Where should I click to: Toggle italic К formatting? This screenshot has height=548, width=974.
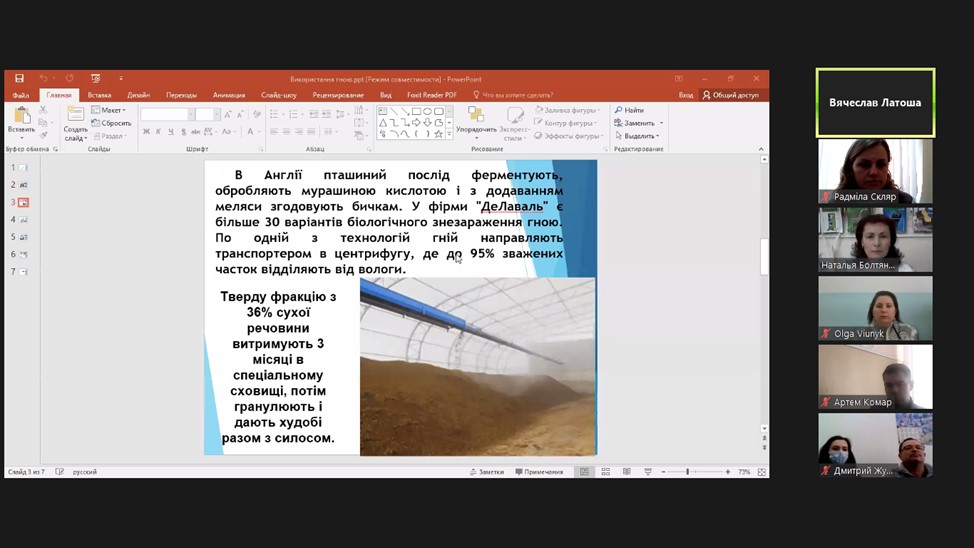(x=159, y=132)
